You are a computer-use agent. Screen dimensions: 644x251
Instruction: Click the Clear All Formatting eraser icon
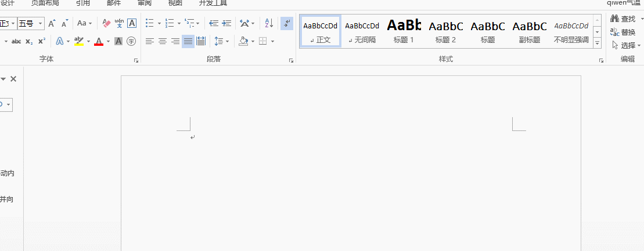[106, 23]
